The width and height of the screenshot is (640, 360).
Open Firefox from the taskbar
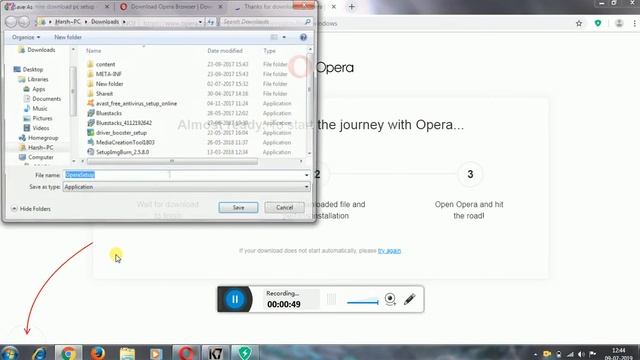[98, 353]
